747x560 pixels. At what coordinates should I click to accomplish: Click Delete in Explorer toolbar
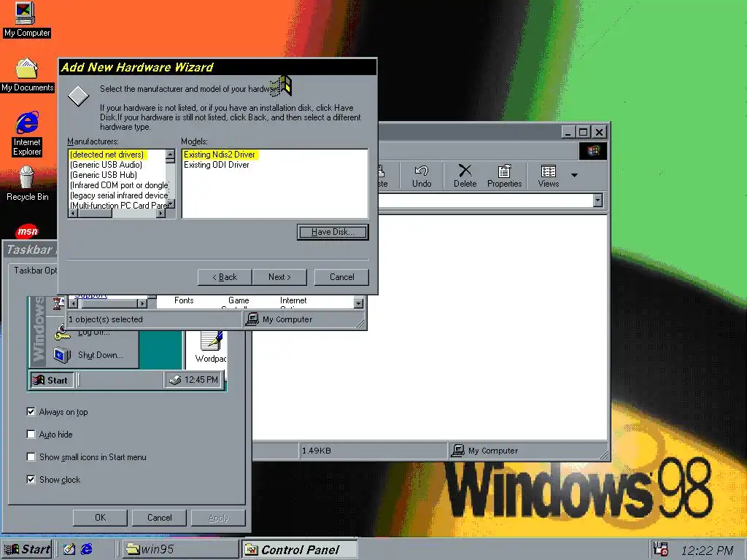pos(465,176)
